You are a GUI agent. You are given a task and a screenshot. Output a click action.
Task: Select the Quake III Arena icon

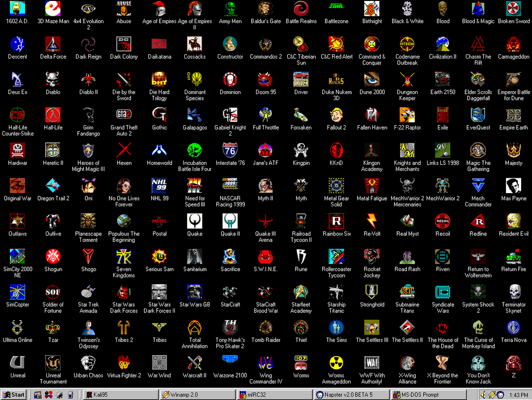coord(266,221)
